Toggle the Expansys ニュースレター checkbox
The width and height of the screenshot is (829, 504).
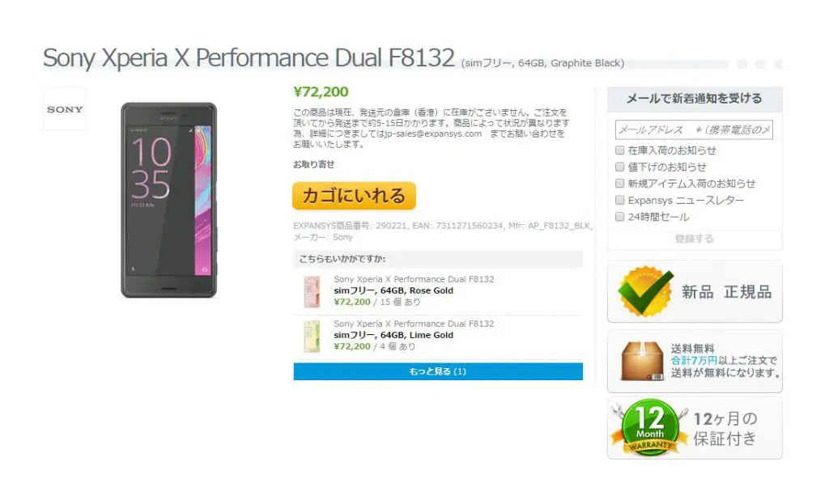pos(619,201)
